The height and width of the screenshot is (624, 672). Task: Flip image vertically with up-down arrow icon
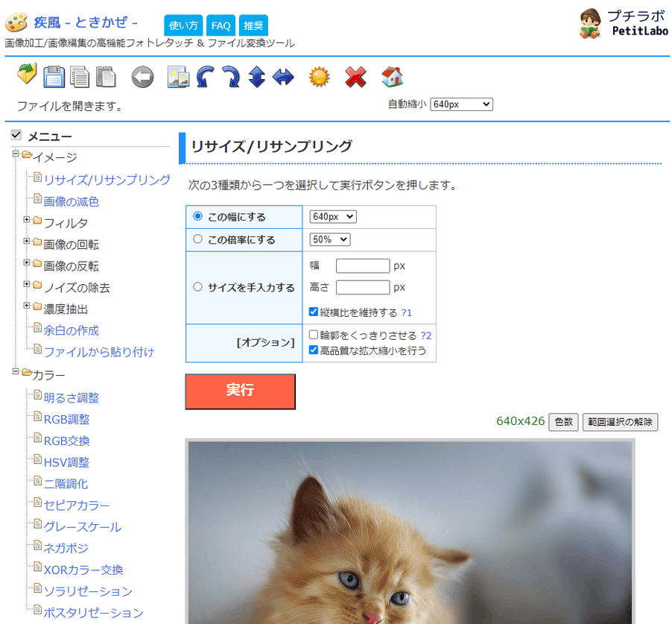(257, 77)
